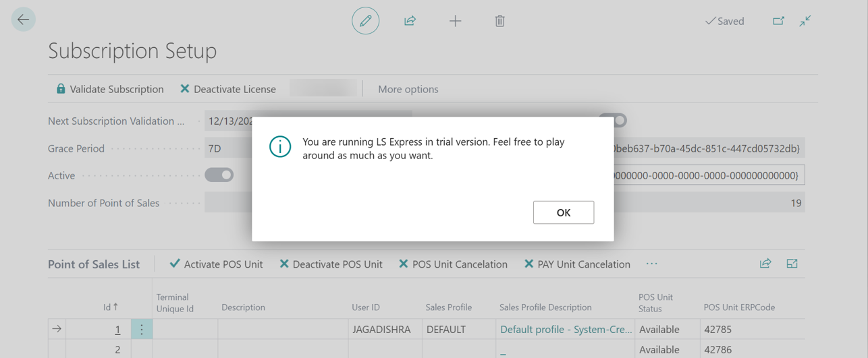The height and width of the screenshot is (358, 868).
Task: Click Validate Subscription action
Action: (109, 89)
